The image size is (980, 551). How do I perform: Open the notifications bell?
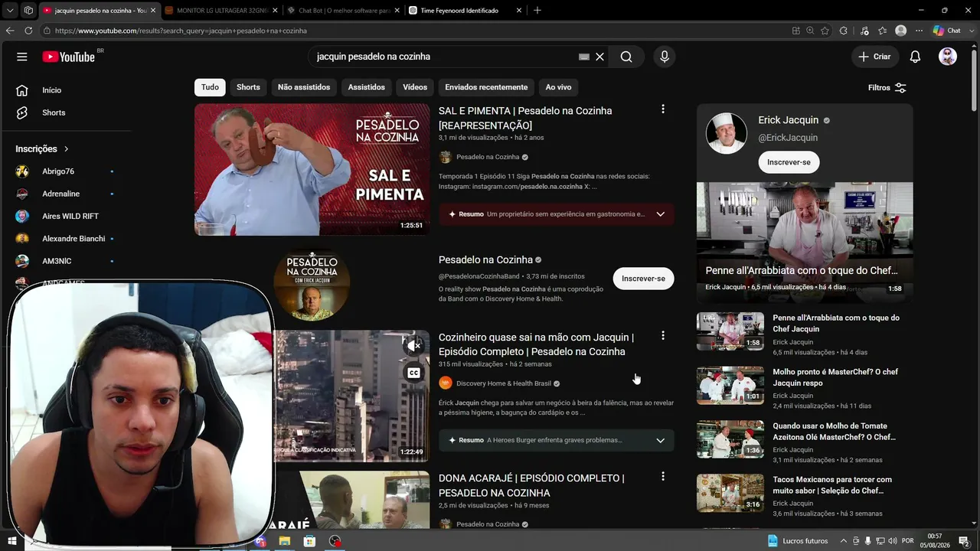pyautogui.click(x=915, y=57)
